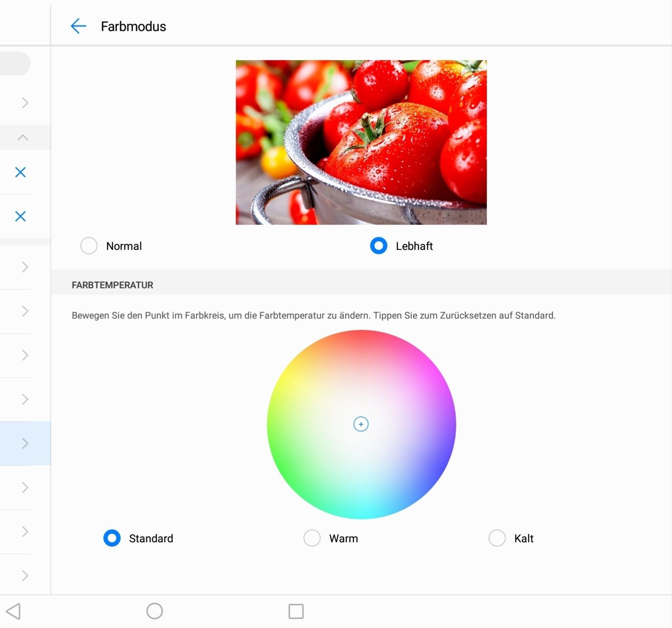Collapse the sidebar section with up chevron
Image resolution: width=672 pixels, height=628 pixels.
[x=23, y=137]
